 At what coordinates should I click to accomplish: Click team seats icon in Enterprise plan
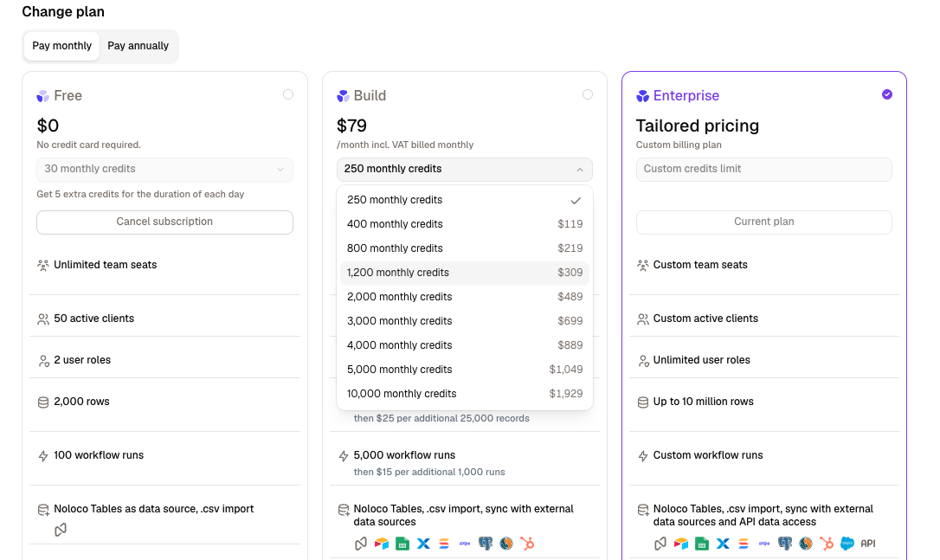pos(643,265)
